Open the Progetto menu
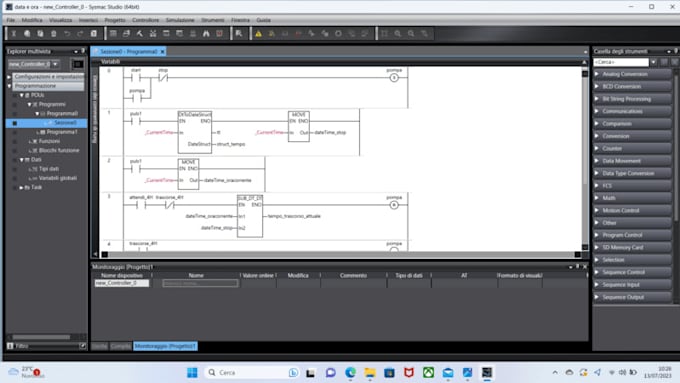 click(x=115, y=20)
